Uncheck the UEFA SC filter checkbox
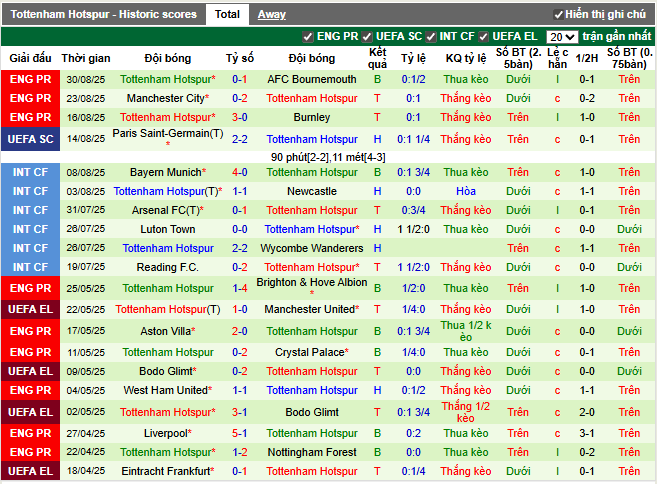 tap(367, 37)
